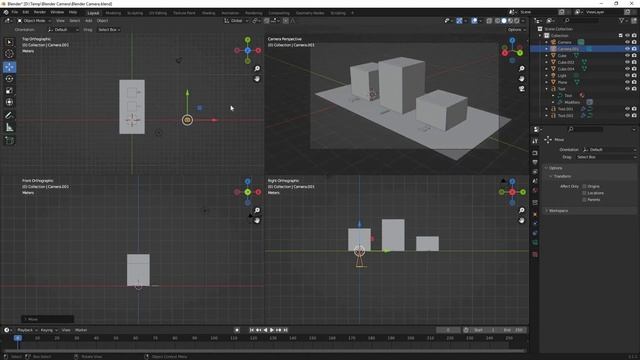Open the Keying menu in timeline
This screenshot has height=360, width=640.
pyautogui.click(x=48, y=330)
